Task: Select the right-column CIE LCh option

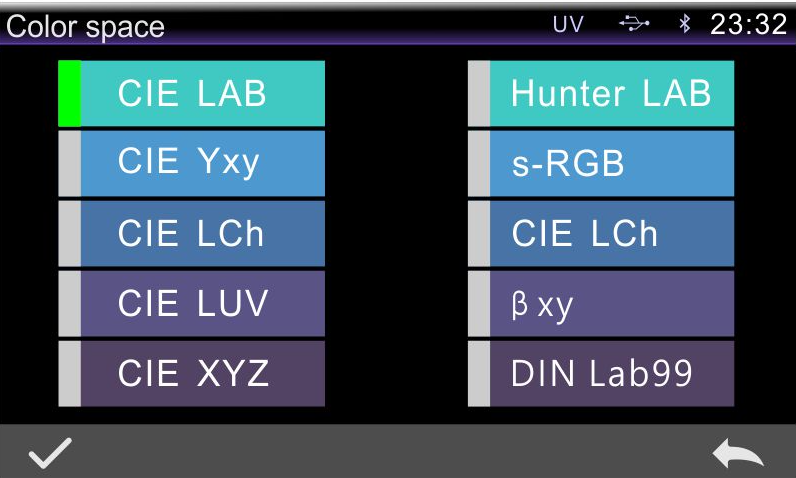Action: pos(611,233)
